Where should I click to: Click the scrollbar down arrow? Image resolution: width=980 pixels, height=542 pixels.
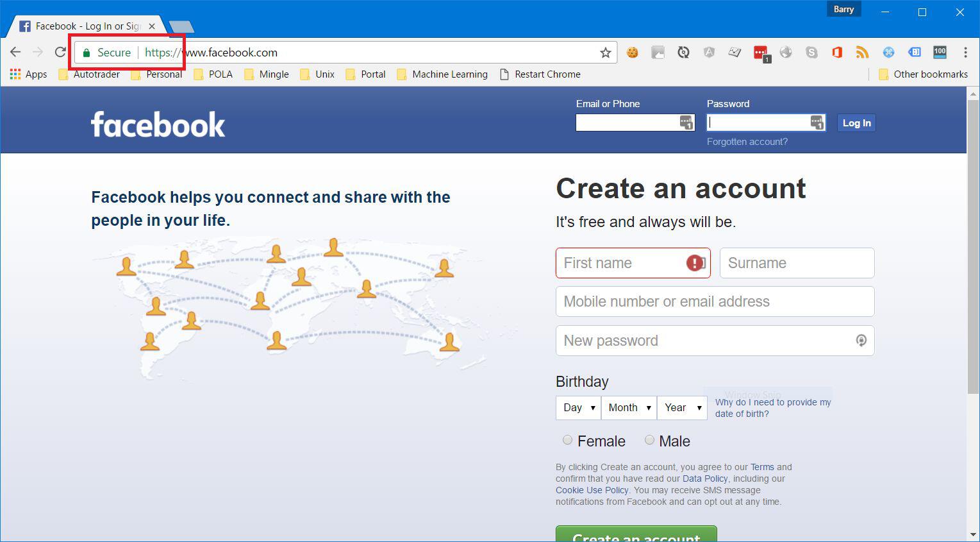point(973,534)
